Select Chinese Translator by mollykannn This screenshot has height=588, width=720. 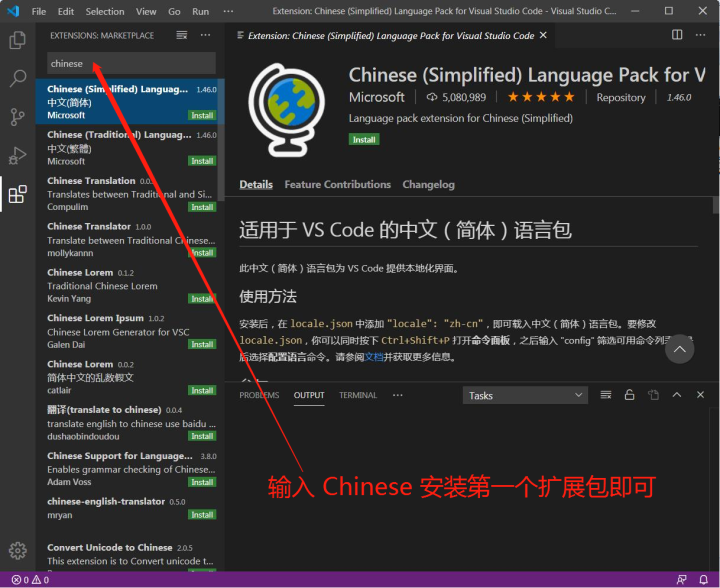click(130, 240)
